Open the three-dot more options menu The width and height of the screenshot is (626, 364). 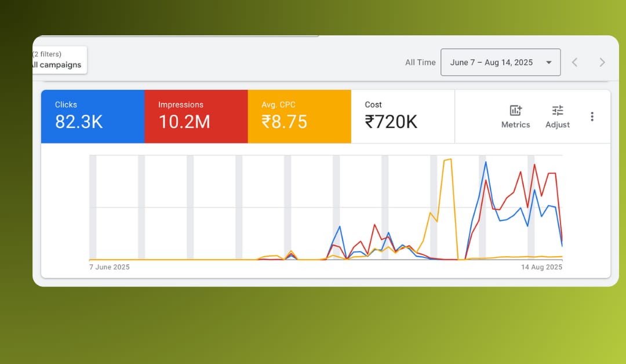[592, 117]
